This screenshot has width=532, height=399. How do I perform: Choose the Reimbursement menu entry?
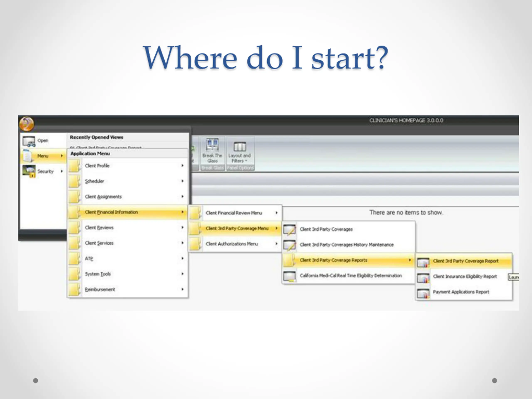coord(100,289)
